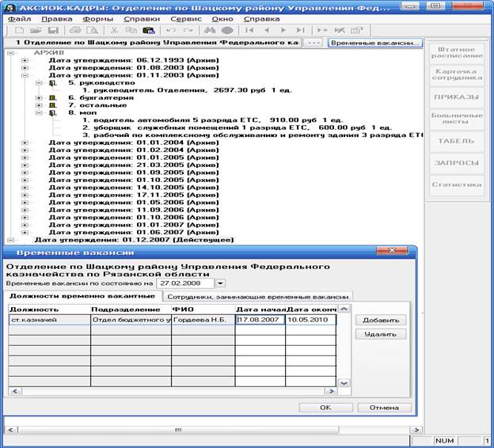Click the Paste clipboard toolbar icon
Screen dimensions: 494x448
pyautogui.click(x=148, y=29)
